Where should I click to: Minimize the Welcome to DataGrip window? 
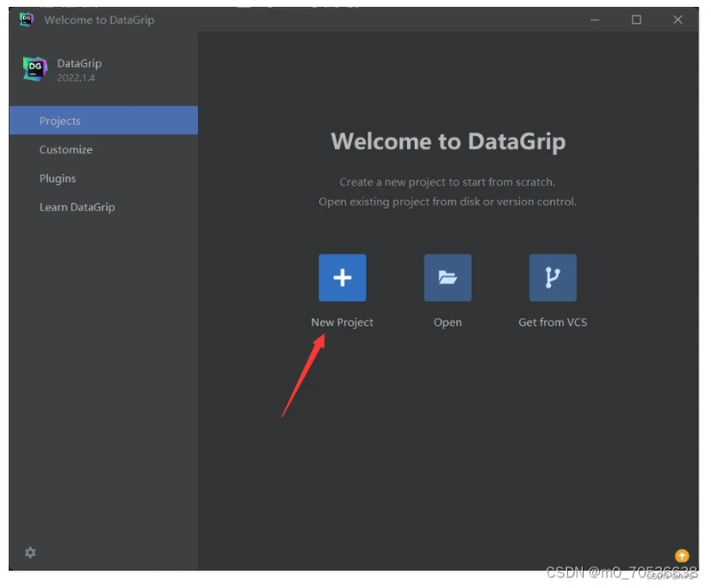pyautogui.click(x=595, y=20)
